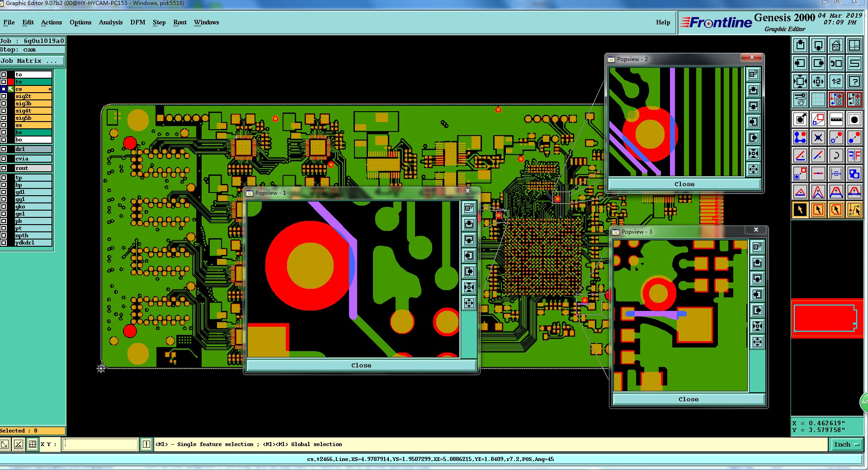This screenshot has width=868, height=470.
Task: Select the ruler measure tool icon
Action: tap(836, 119)
